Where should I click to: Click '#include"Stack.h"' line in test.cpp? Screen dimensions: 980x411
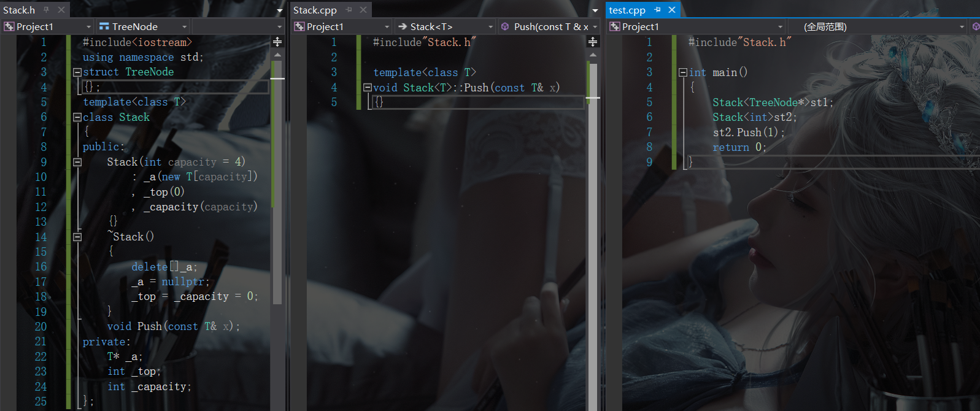click(x=740, y=42)
